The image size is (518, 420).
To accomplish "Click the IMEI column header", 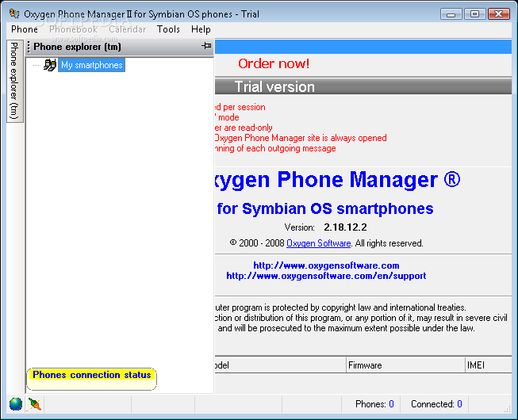I will tap(489, 365).
